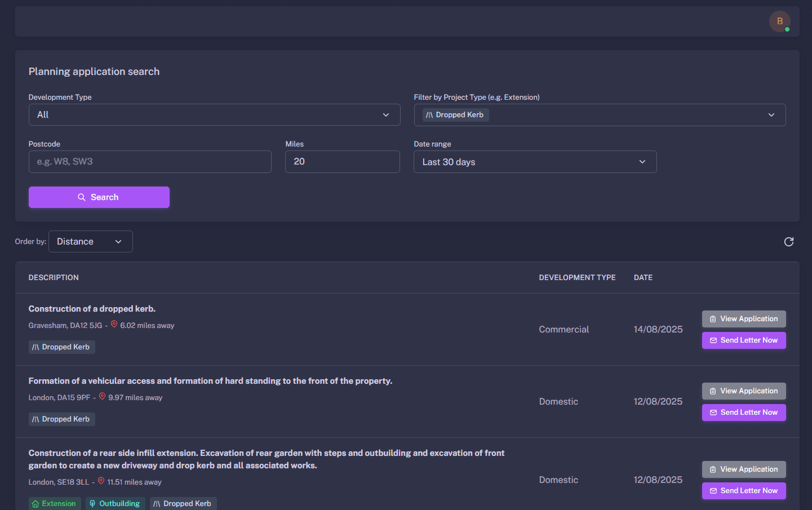This screenshot has width=812, height=510.
Task: Remove the Dropped Kerb project type filter chip
Action: (x=455, y=114)
